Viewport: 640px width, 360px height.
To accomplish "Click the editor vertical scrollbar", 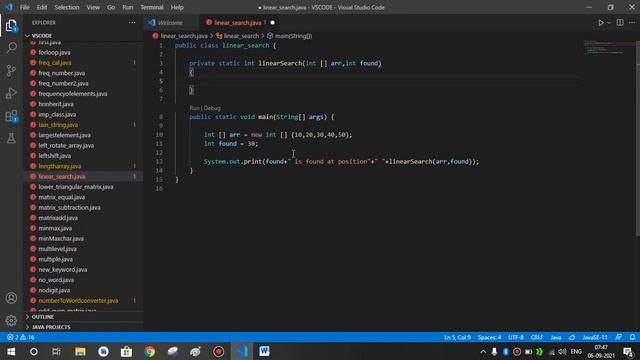I will [x=637, y=139].
